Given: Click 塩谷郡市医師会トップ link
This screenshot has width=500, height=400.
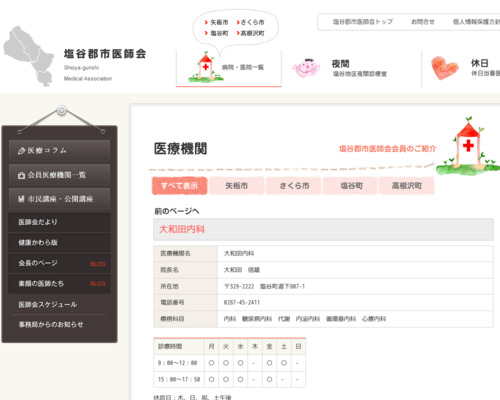Looking at the screenshot, I should (x=363, y=22).
